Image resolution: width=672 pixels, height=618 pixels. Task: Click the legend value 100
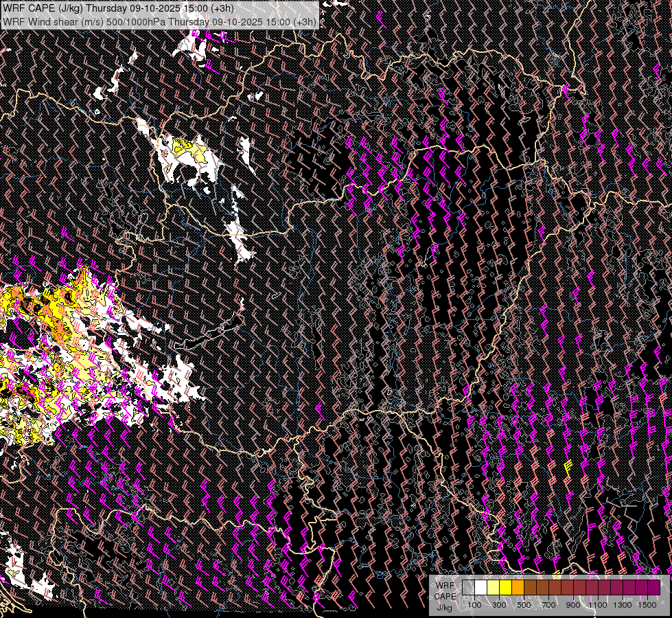(x=474, y=605)
